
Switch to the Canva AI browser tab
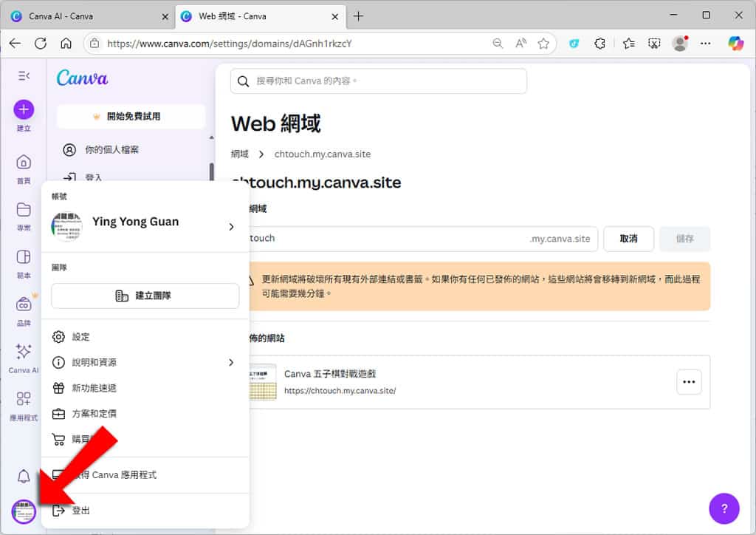(x=89, y=16)
